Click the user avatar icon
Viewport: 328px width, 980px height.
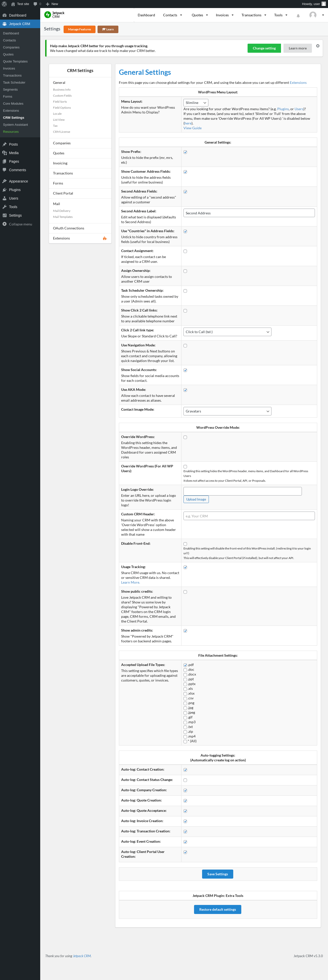pos(313,15)
